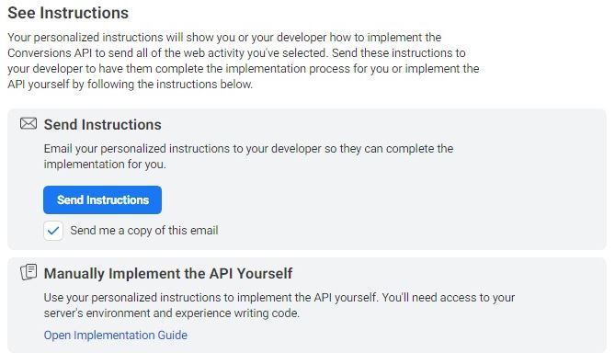The width and height of the screenshot is (615, 364).
Task: Click the document icon beside Manually Implement heading
Action: pos(28,272)
